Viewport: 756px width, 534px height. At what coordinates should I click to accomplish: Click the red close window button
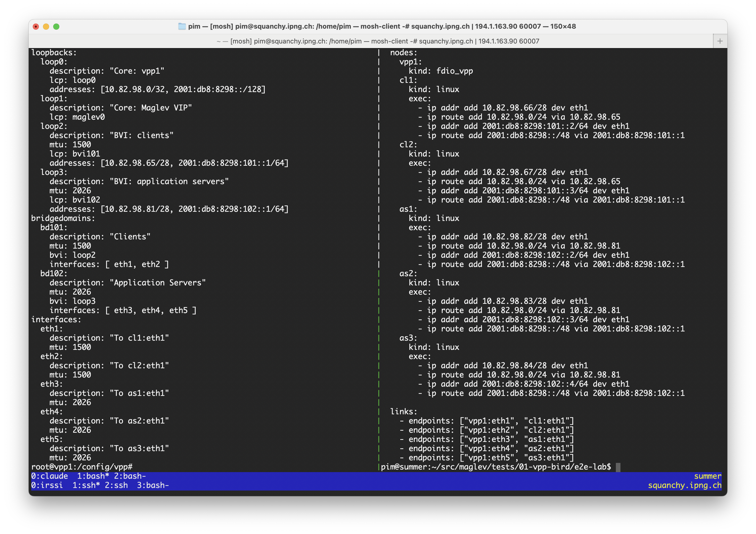click(x=36, y=27)
